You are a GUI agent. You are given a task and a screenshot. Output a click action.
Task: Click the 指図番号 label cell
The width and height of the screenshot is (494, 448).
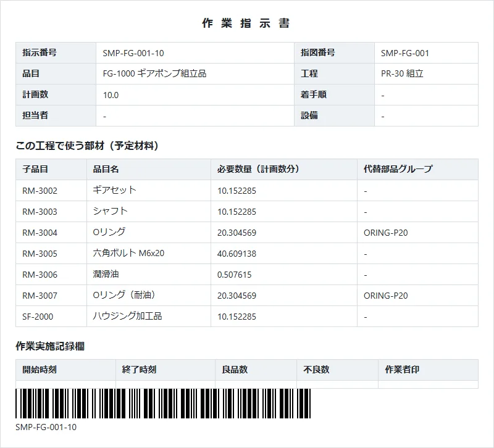tap(334, 53)
